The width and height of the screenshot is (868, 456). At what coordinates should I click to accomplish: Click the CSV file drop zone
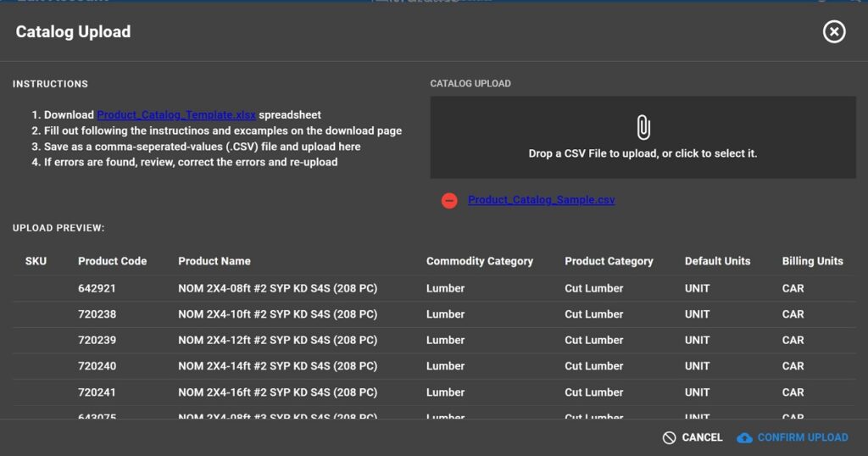point(643,137)
